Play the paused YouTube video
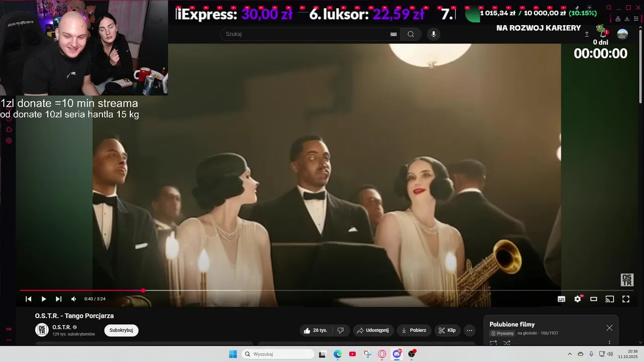 click(x=44, y=299)
